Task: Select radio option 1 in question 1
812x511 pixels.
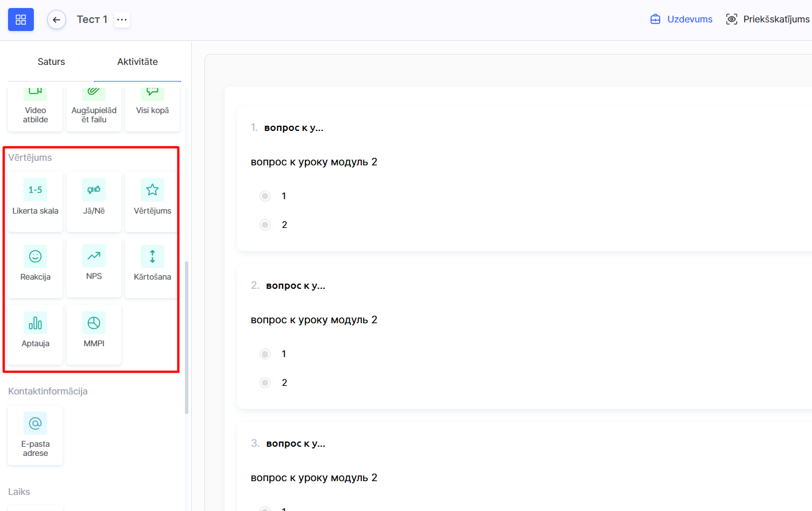Action: tap(265, 196)
